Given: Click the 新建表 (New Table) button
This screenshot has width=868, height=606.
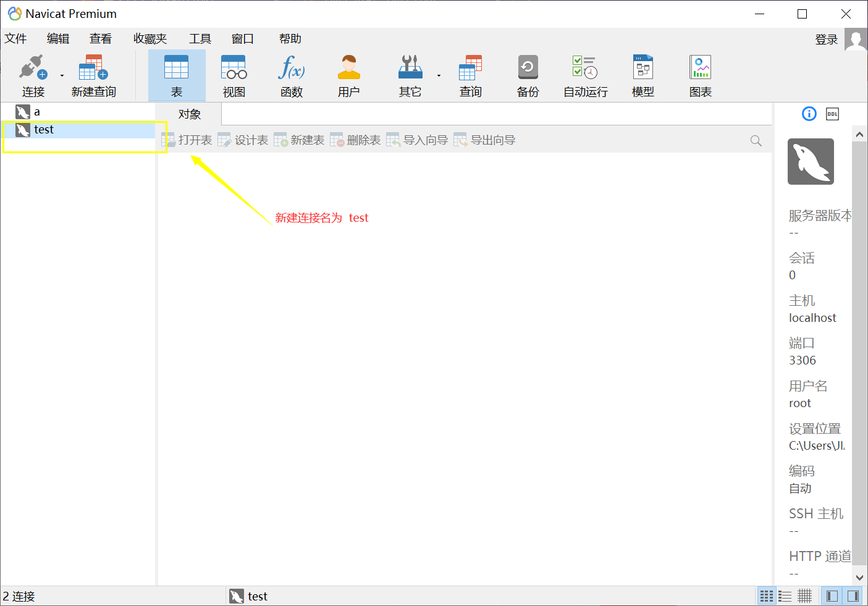Looking at the screenshot, I should (x=300, y=140).
